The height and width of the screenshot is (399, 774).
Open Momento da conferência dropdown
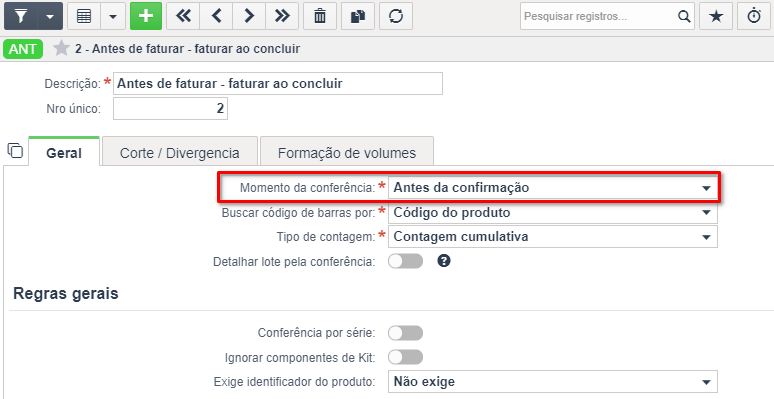[553, 188]
